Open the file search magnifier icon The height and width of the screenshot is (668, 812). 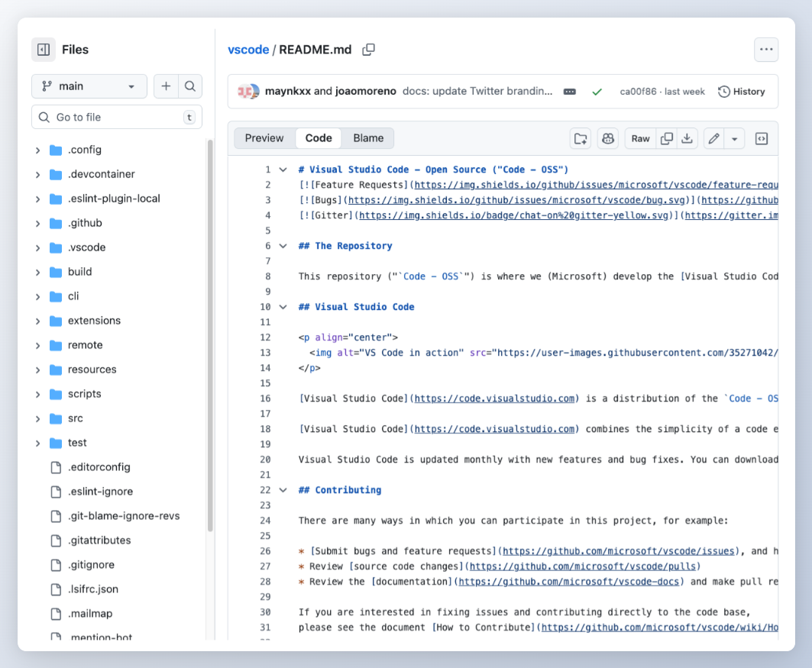pos(190,86)
